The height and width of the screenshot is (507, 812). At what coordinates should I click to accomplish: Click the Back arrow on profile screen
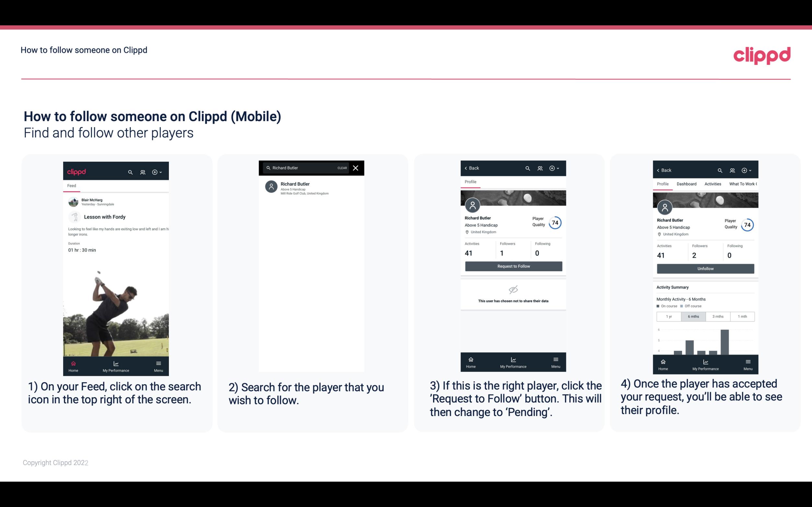click(x=467, y=167)
